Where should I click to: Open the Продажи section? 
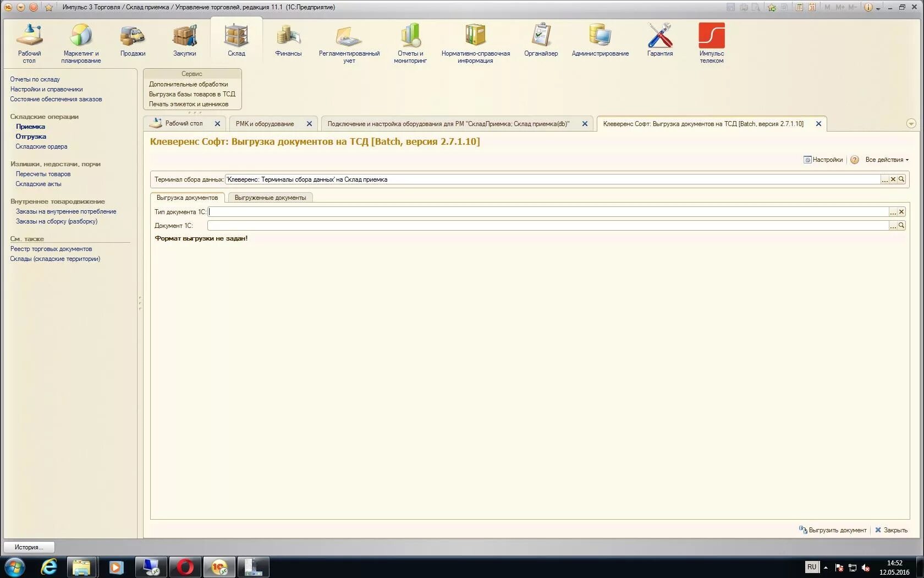click(133, 40)
